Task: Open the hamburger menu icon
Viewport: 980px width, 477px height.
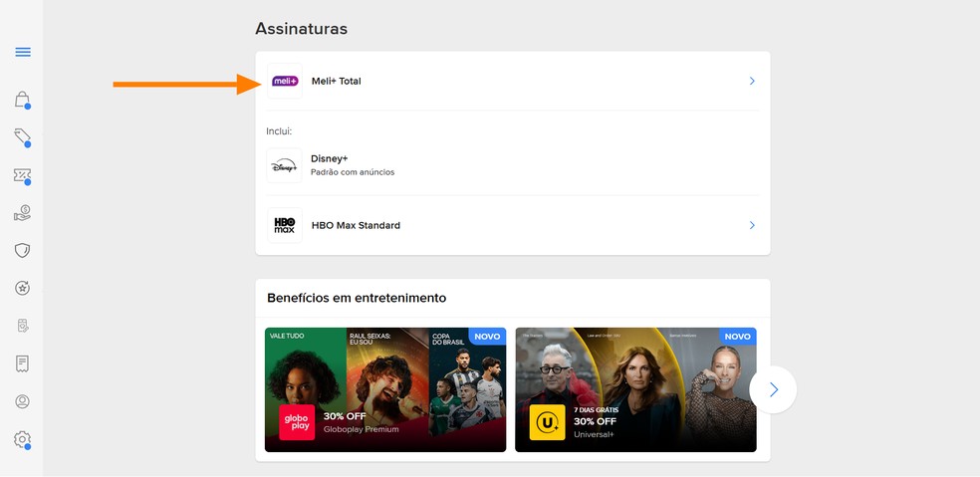Action: pos(23,52)
